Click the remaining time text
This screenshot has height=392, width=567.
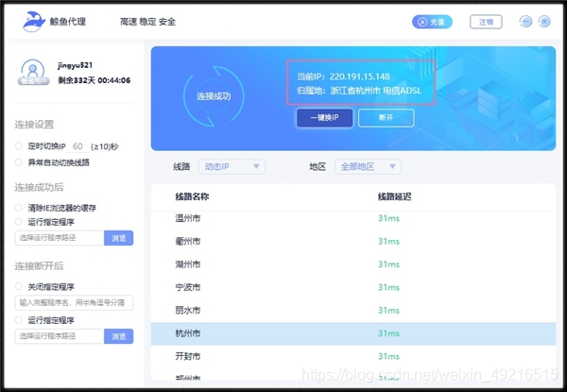(94, 80)
